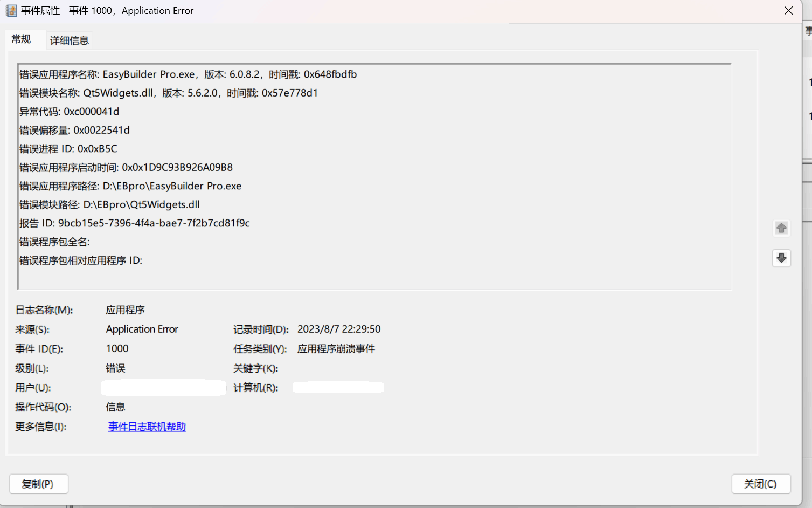Image resolution: width=812 pixels, height=508 pixels.
Task: Click the 来源(S) label
Action: [x=32, y=329]
